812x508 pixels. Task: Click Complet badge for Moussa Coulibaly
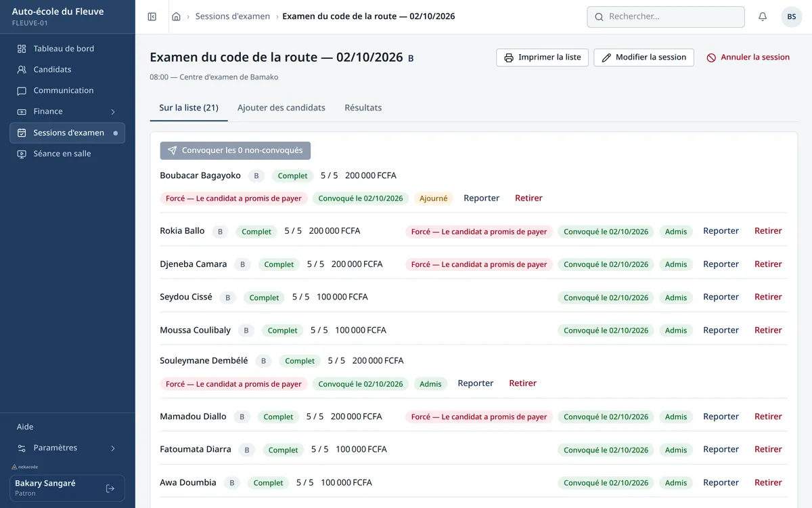pyautogui.click(x=282, y=331)
